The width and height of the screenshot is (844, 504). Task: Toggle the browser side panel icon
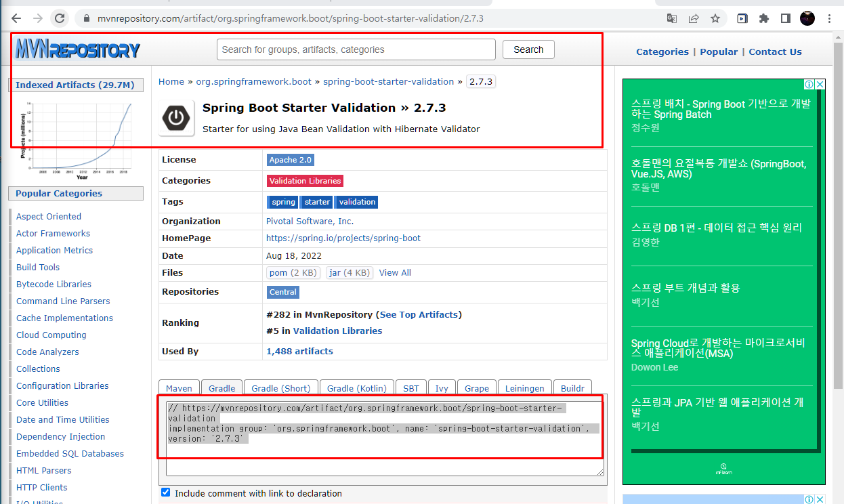click(x=786, y=18)
